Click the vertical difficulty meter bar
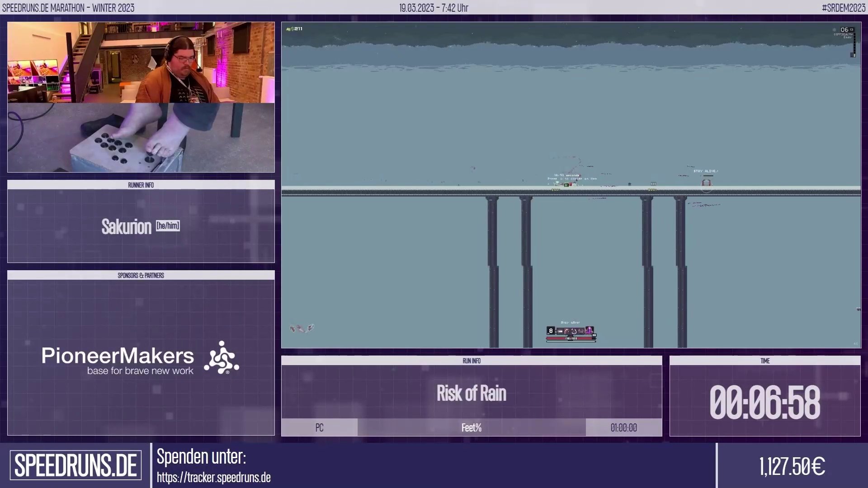Image resolution: width=868 pixels, height=488 pixels. tap(854, 44)
